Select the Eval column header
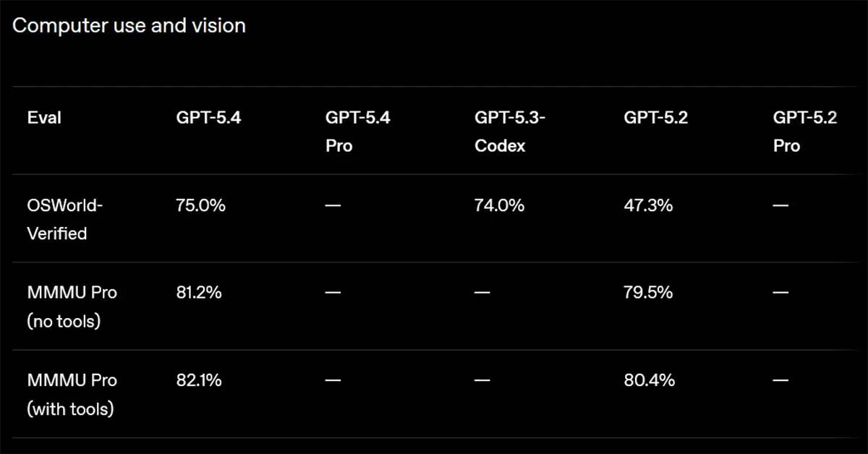 (x=44, y=118)
